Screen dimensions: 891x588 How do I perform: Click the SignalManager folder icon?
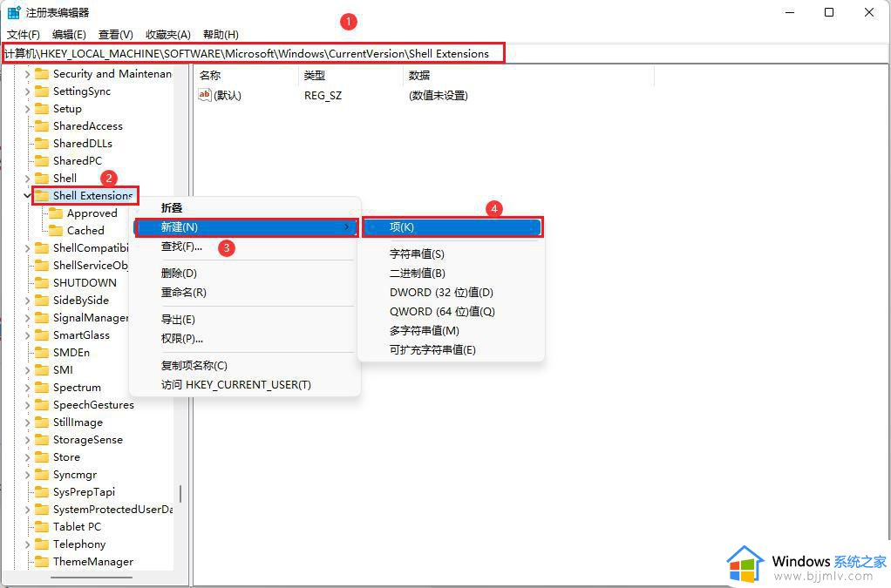click(x=42, y=318)
